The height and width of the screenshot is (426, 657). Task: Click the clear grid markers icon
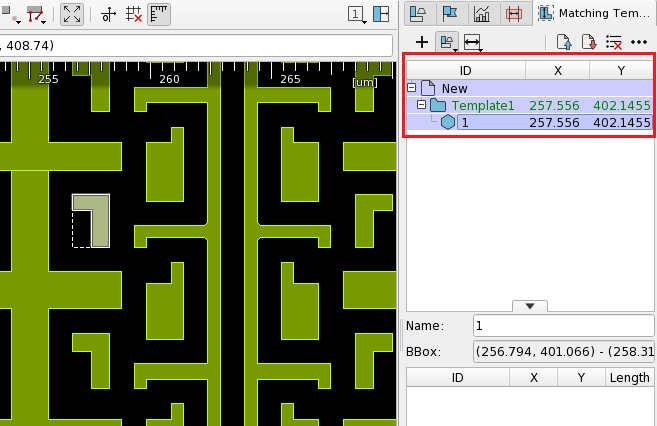134,15
